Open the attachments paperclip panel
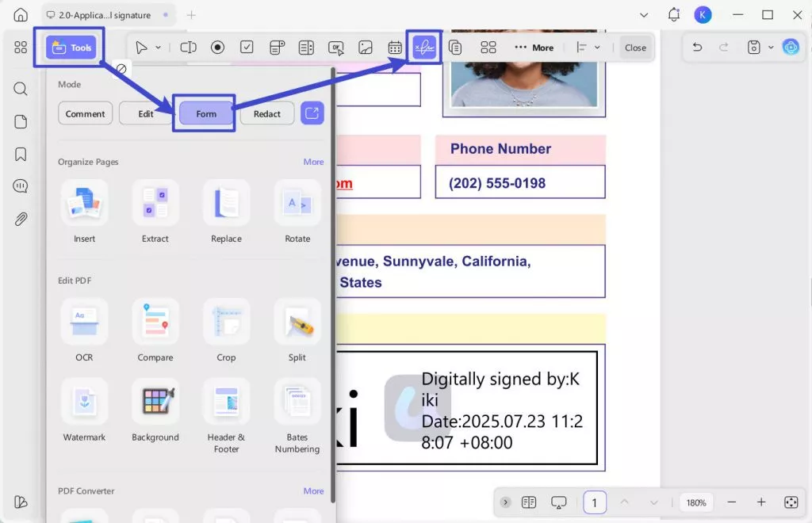The height and width of the screenshot is (523, 812). 21,219
